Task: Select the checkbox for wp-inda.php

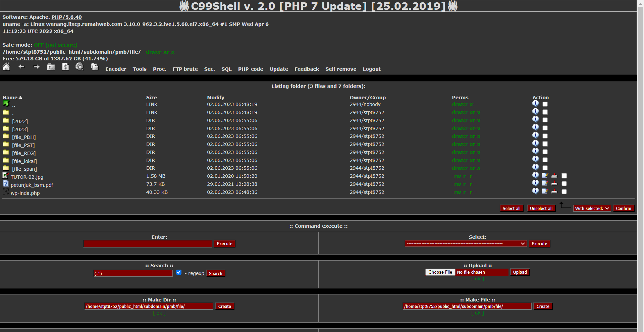Action: (564, 192)
